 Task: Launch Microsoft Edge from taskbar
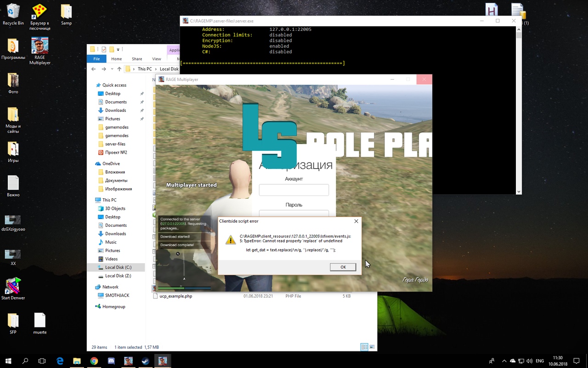60,361
